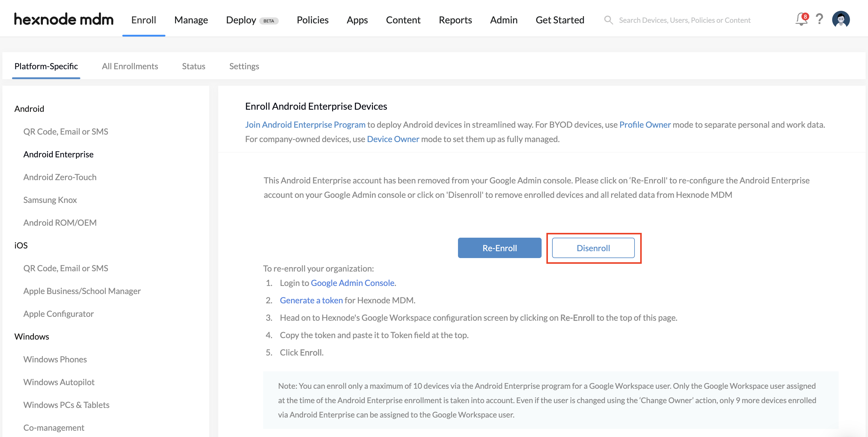
Task: Select Windows Autopilot enrollment
Action: point(59,382)
